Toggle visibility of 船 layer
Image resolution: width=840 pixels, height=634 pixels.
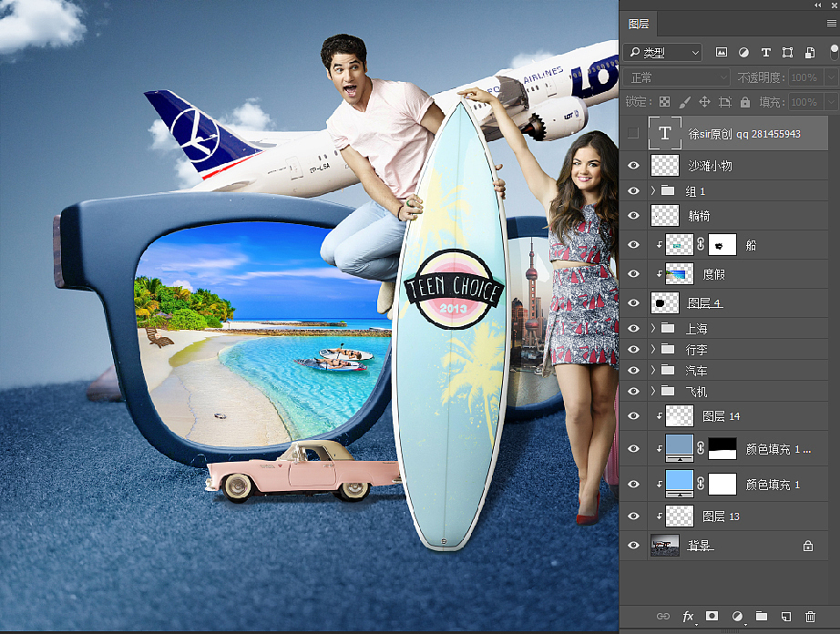coord(633,245)
